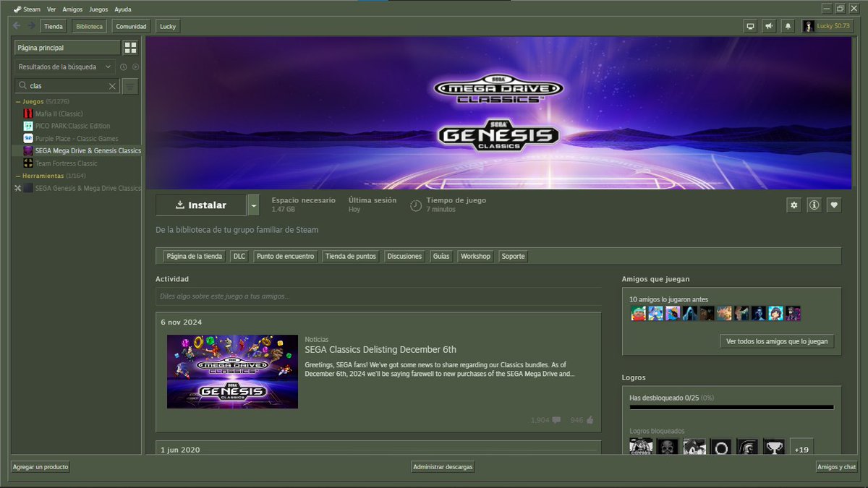Viewport: 868px width, 488px height.
Task: Open the SEGA Classics news thumbnail
Action: (232, 372)
